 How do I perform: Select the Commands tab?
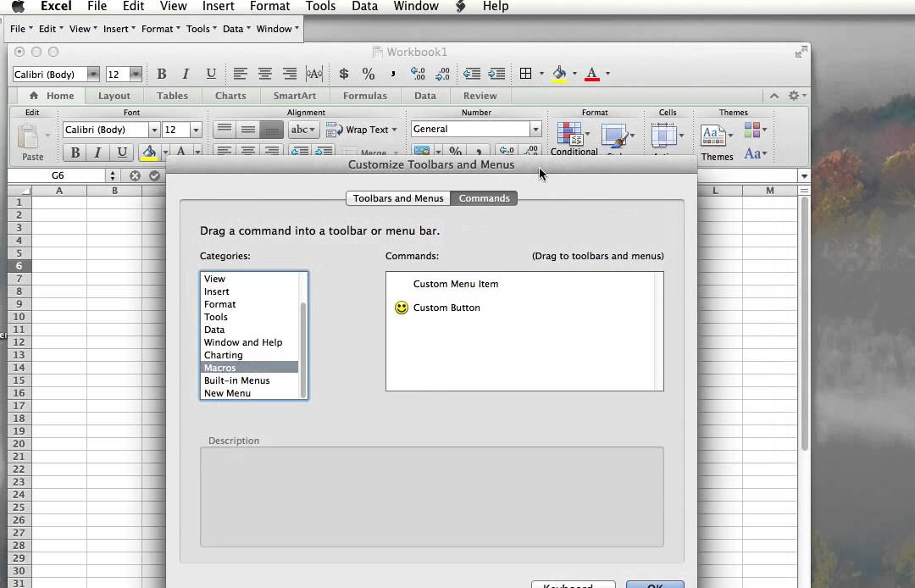[484, 198]
